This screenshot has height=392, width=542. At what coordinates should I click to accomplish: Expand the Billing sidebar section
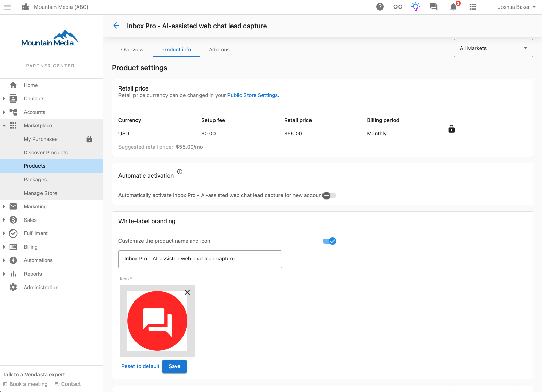click(x=4, y=247)
